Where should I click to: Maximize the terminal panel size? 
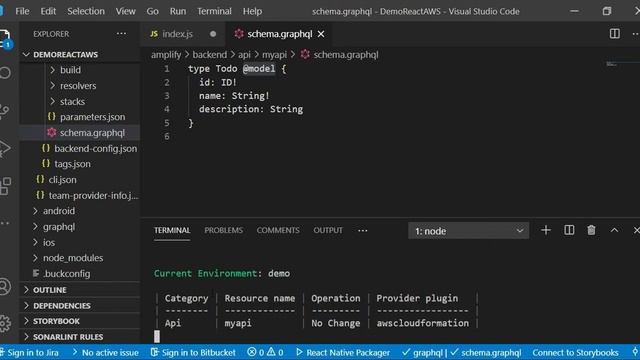614,231
